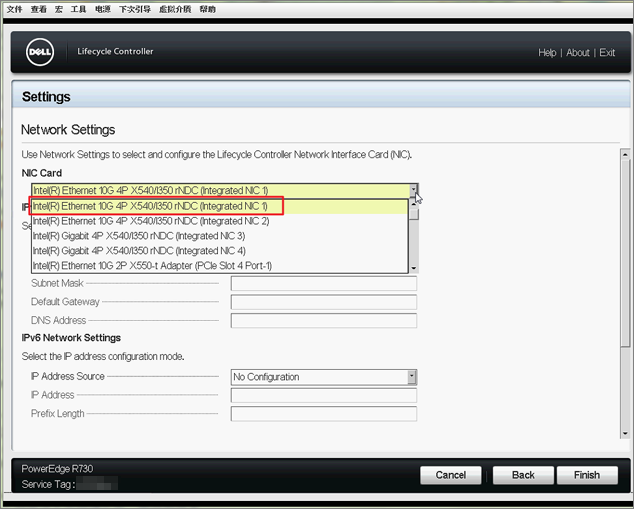Click the Default Gateway input field
The height and width of the screenshot is (509, 634).
coord(323,302)
